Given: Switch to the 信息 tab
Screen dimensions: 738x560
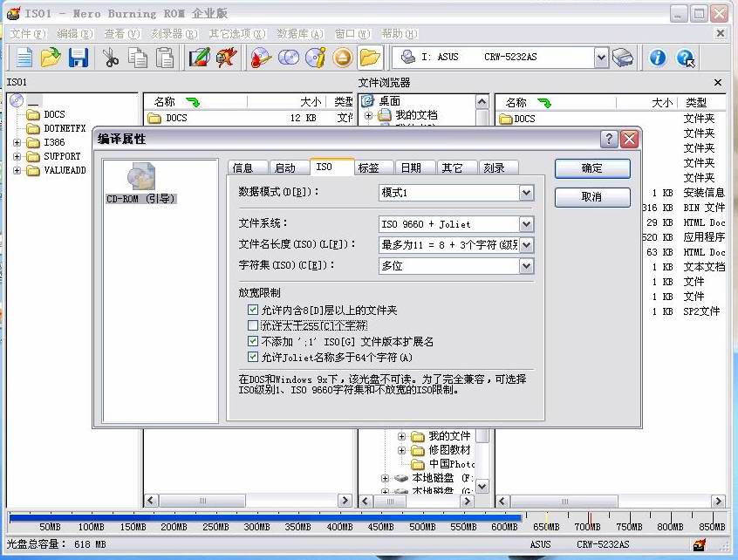Looking at the screenshot, I should [248, 168].
